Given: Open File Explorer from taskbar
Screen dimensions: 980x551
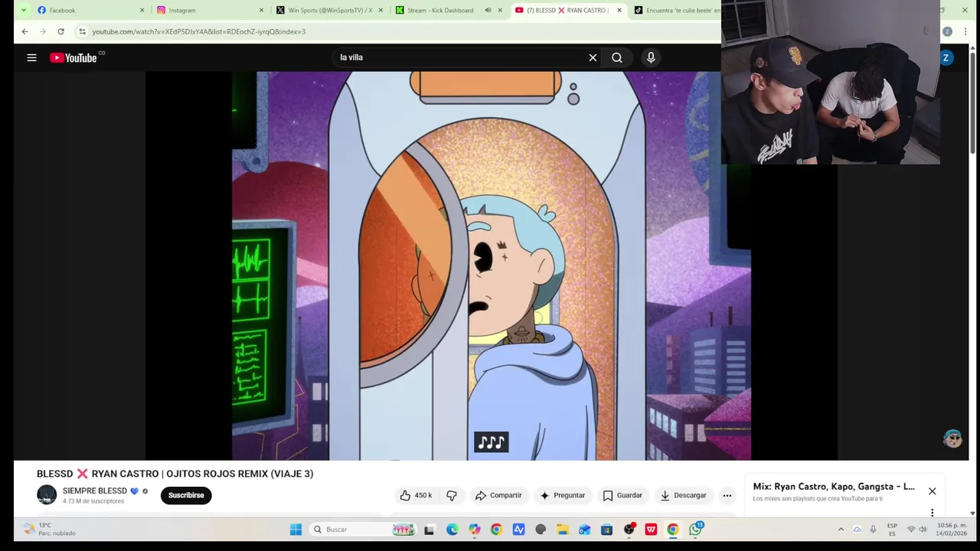Looking at the screenshot, I should (x=563, y=529).
